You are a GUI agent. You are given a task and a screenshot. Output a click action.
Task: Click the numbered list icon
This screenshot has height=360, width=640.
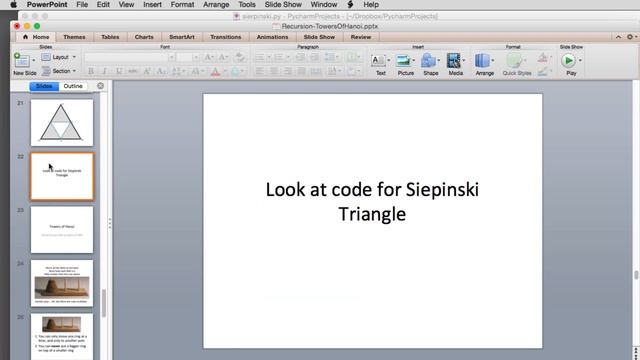279,57
